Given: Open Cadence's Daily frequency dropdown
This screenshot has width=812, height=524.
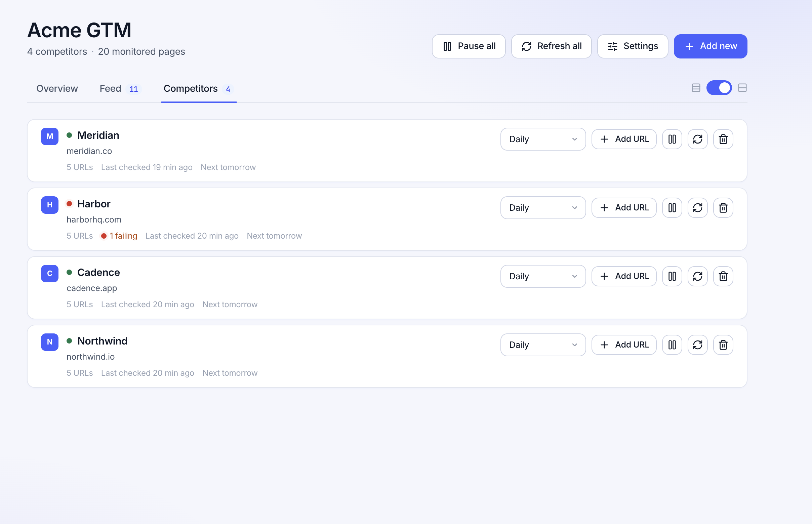Looking at the screenshot, I should tap(543, 276).
